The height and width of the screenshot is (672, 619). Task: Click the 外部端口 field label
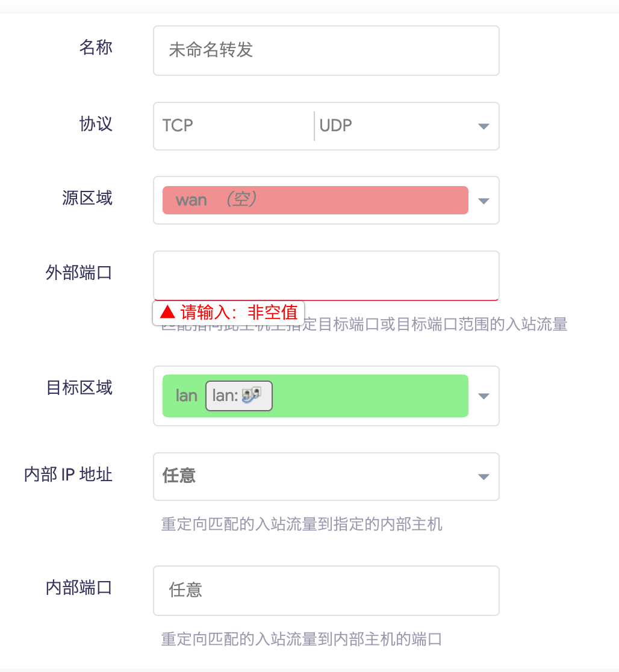(x=79, y=273)
